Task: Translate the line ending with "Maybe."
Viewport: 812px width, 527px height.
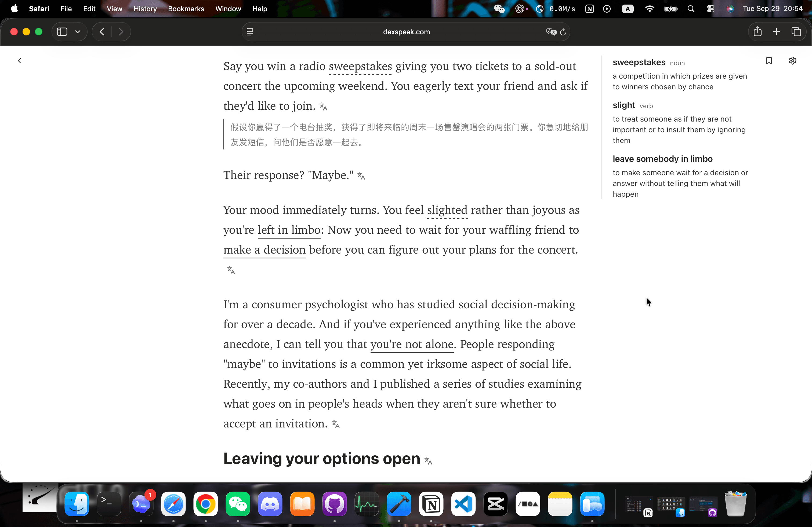Action: 361,176
